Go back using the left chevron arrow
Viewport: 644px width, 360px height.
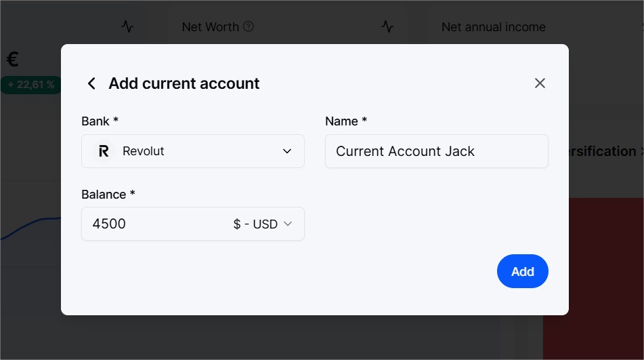click(x=91, y=83)
